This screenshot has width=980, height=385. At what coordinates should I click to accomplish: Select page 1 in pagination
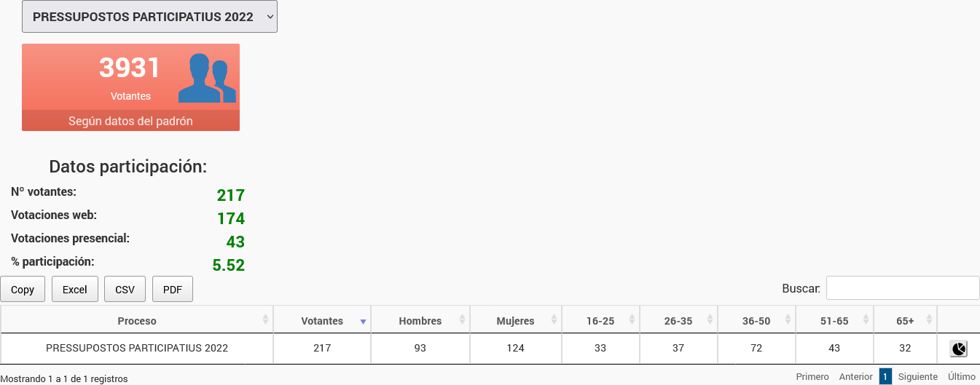pyautogui.click(x=885, y=377)
